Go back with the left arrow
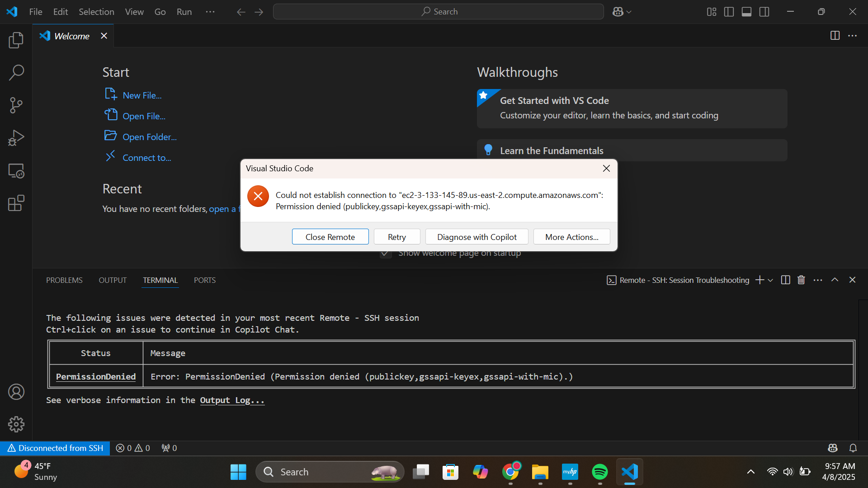The width and height of the screenshot is (868, 488). coord(241,12)
